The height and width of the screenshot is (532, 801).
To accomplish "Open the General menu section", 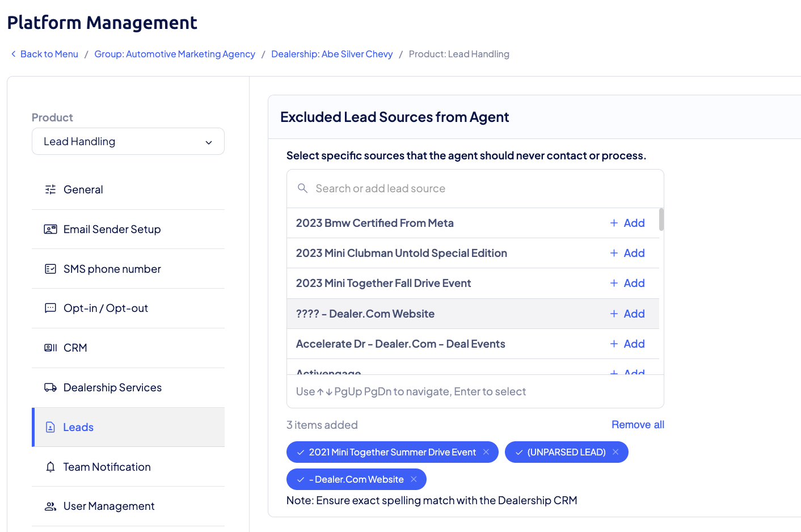I will pyautogui.click(x=128, y=189).
